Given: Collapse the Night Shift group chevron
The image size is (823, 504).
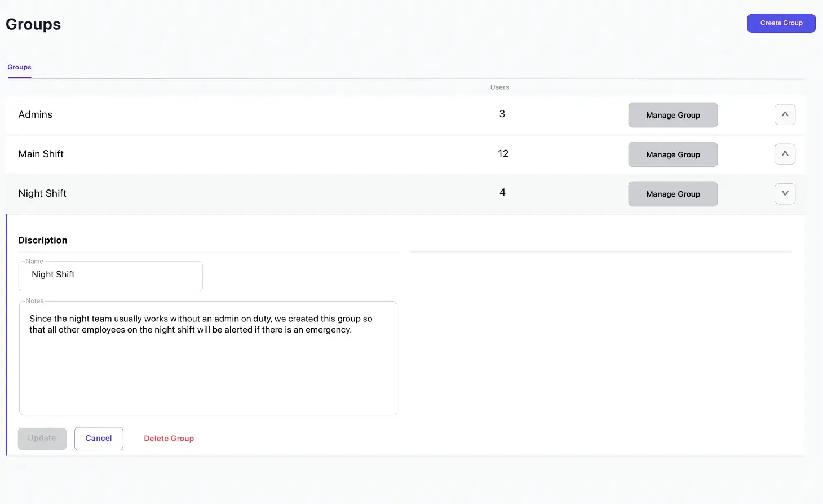Looking at the screenshot, I should (x=785, y=193).
